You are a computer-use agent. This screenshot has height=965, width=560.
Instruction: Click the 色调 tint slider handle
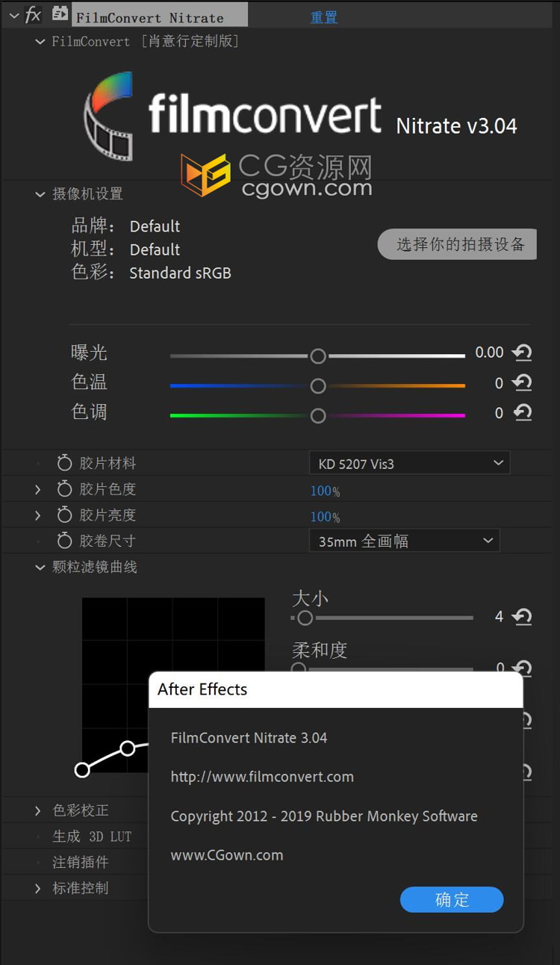coord(318,415)
